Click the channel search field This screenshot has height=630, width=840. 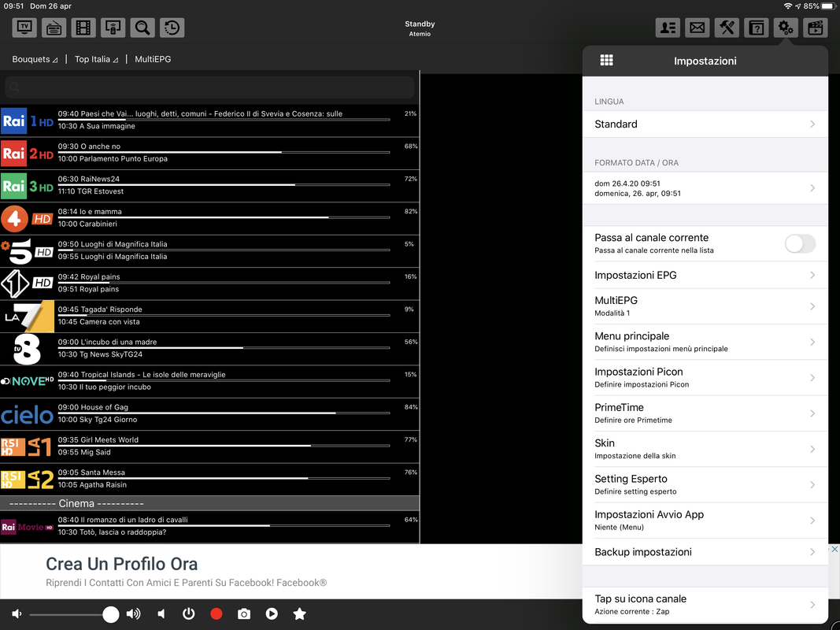point(209,87)
